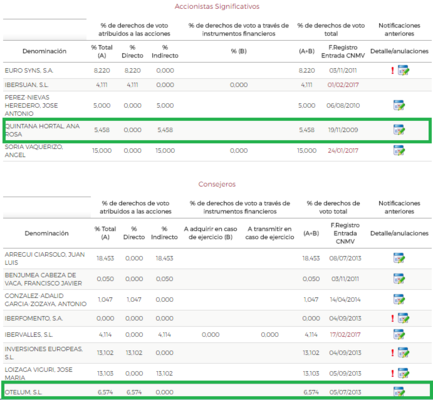Open detail icon for EURO SYNS, S.A.
Image resolution: width=433 pixels, height=400 pixels.
[x=403, y=70]
